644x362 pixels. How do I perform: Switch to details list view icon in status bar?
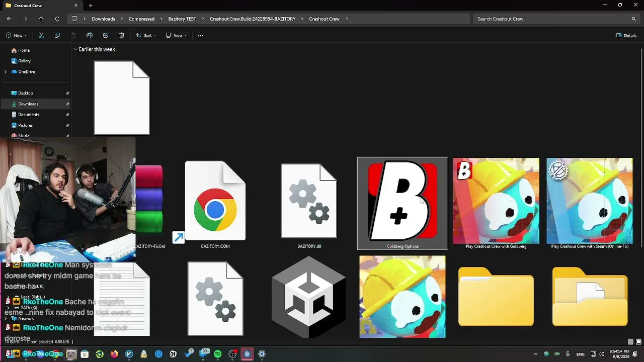[x=630, y=342]
